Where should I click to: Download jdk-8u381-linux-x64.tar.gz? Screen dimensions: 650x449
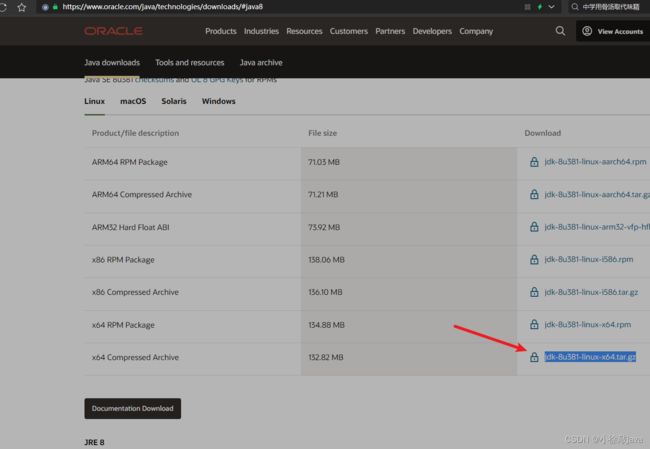pos(590,357)
